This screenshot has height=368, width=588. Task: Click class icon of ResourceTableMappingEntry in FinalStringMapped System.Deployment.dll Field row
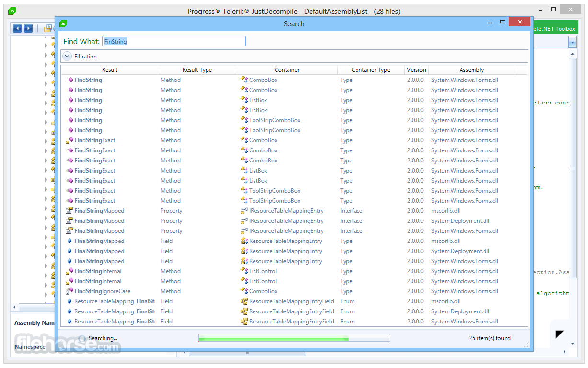click(x=244, y=251)
